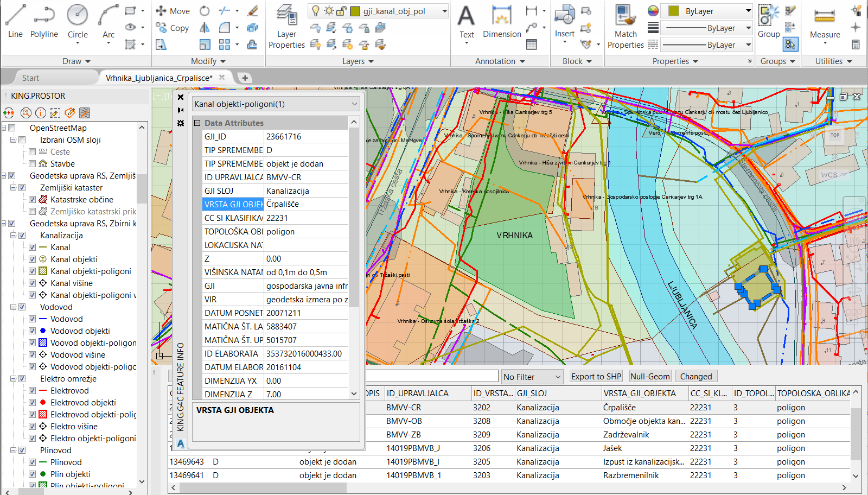Collapse Data Attributes section
The height and width of the screenshot is (495, 868).
(197, 123)
